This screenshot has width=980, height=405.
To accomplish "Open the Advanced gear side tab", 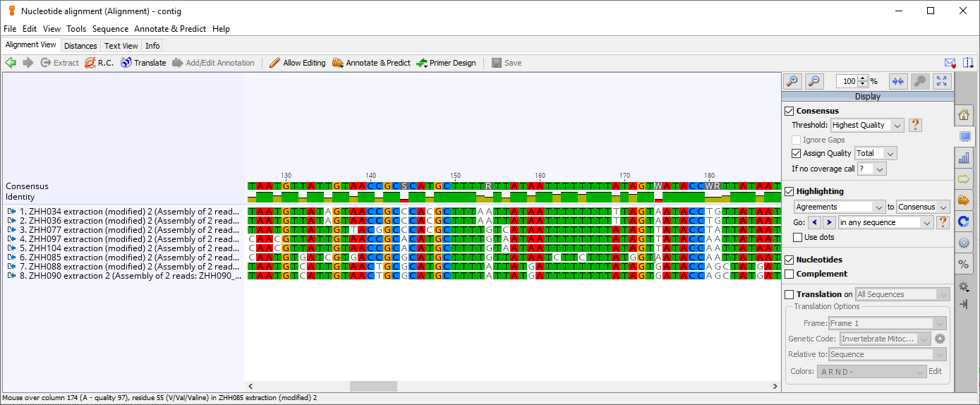I will [964, 243].
